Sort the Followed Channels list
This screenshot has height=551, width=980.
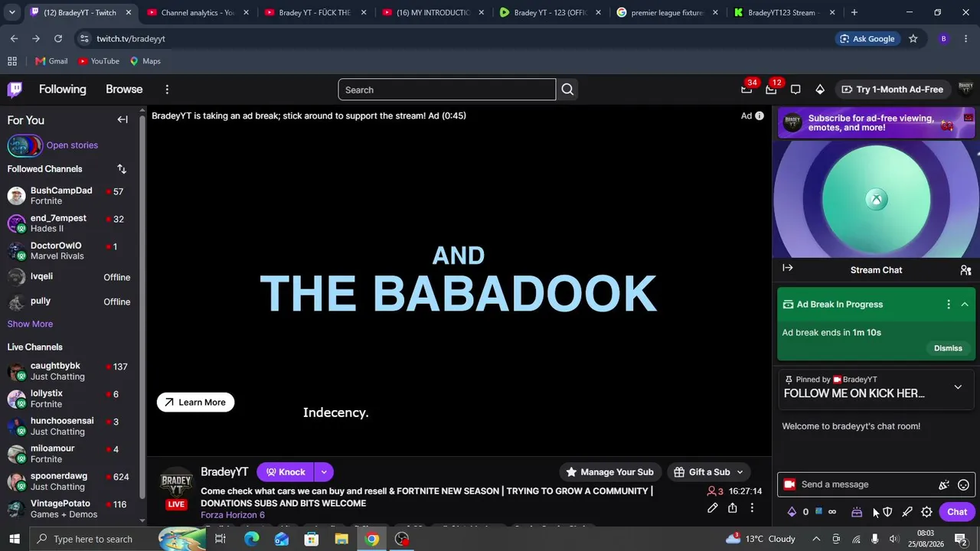point(122,168)
